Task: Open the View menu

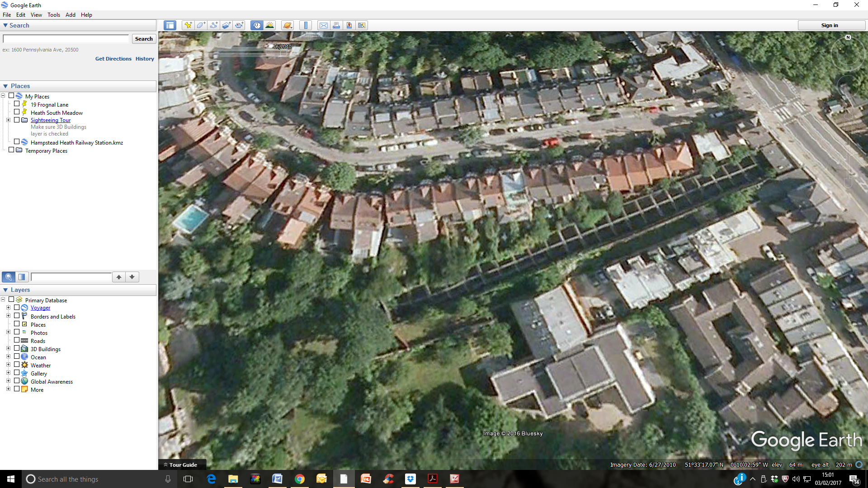Action: (36, 15)
